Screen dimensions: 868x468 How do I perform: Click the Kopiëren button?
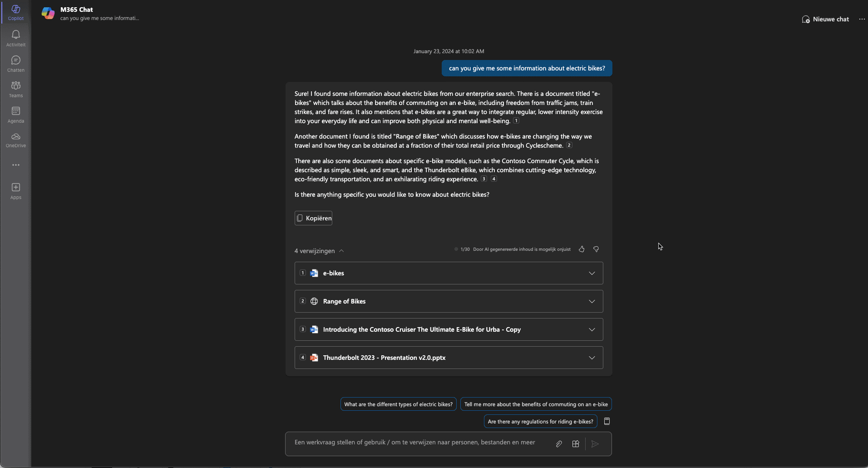coord(313,218)
